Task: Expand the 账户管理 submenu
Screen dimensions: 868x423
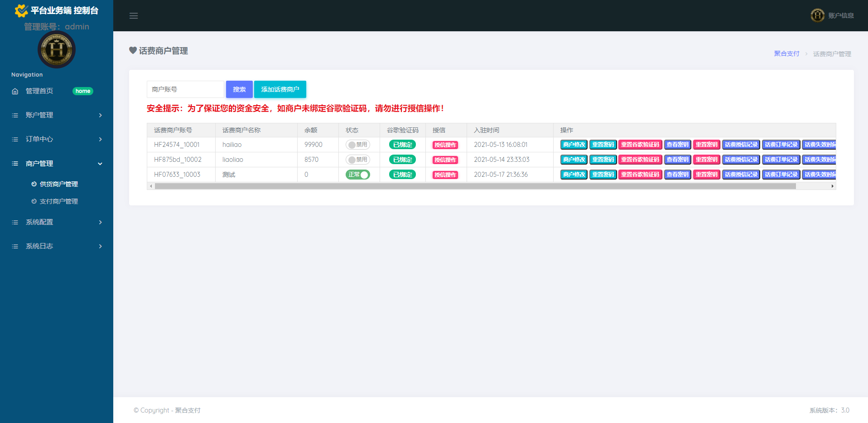Action: pos(39,115)
